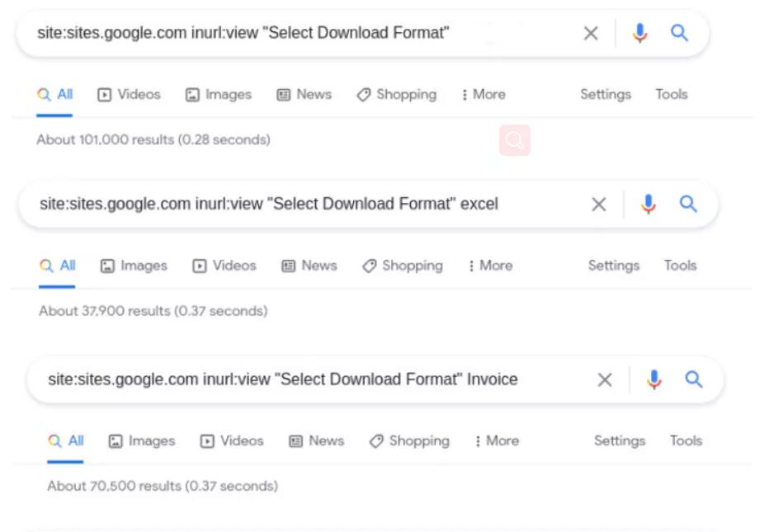The image size is (769, 532).
Task: Clear the excel search query with X
Action: (599, 204)
